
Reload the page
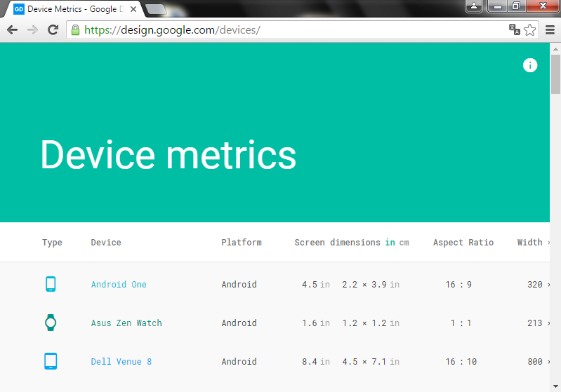coord(53,30)
